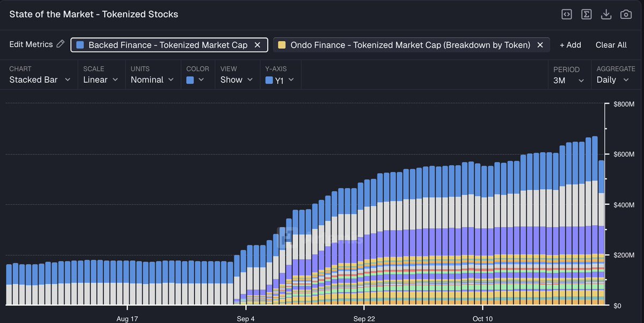Click the $200M y-axis label
This screenshot has width=644, height=323.
[624, 255]
